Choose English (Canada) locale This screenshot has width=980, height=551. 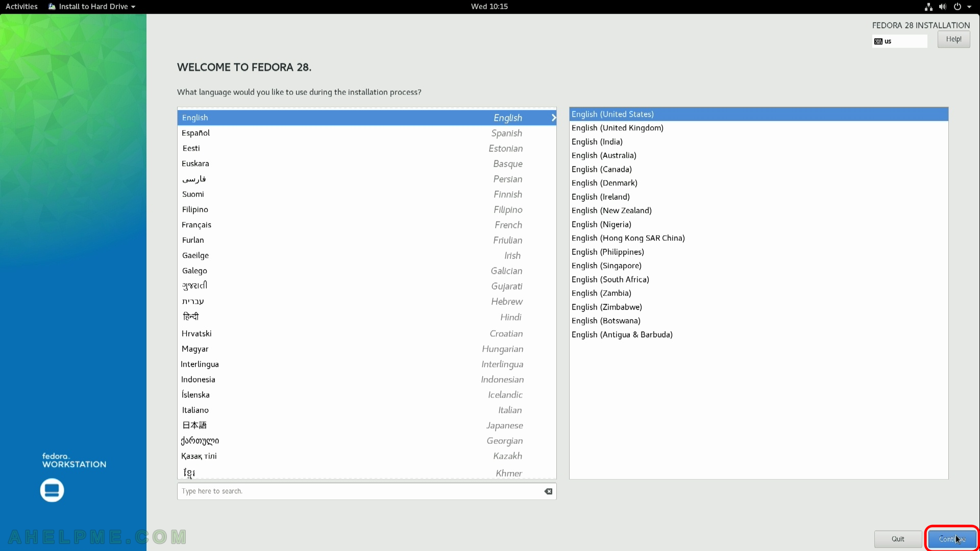[x=758, y=169]
